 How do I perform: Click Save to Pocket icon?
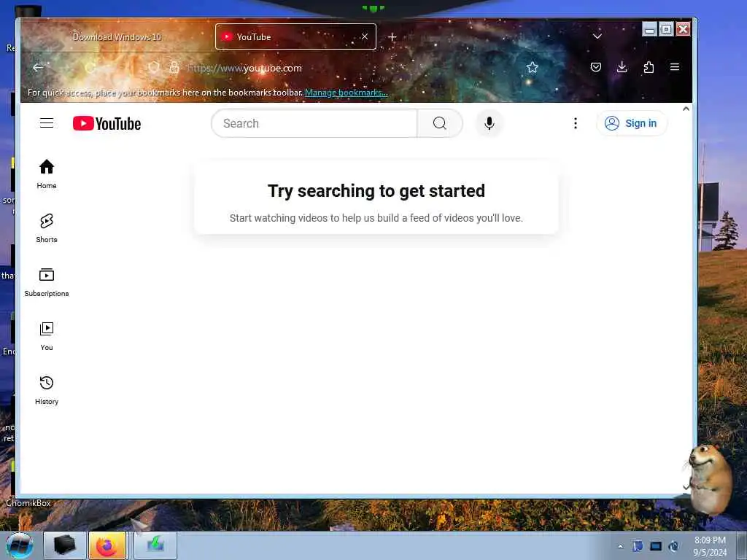click(595, 67)
